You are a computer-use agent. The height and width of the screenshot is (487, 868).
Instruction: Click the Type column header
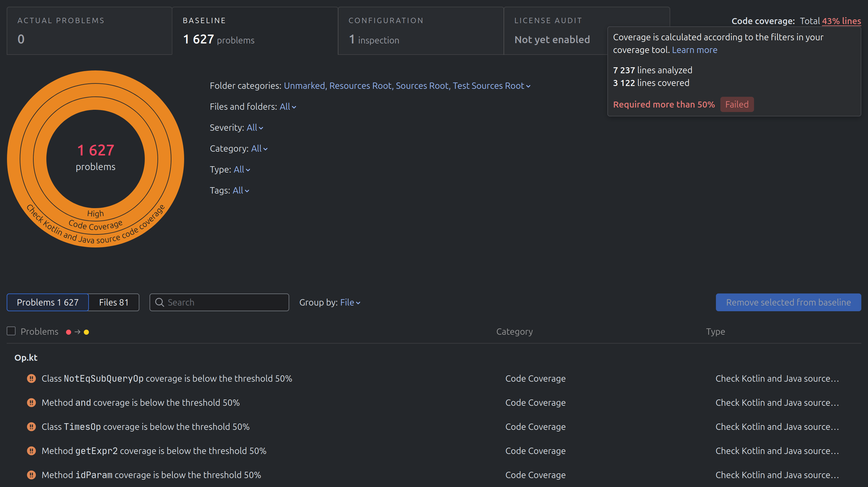tap(715, 332)
